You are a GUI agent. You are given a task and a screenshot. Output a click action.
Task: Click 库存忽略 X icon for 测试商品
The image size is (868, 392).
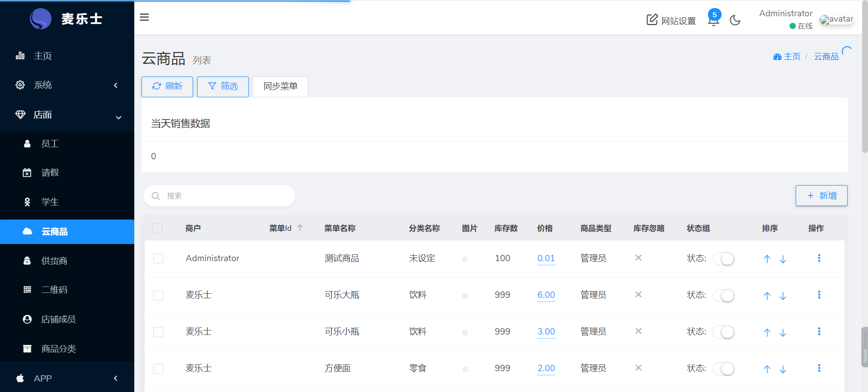click(x=638, y=258)
